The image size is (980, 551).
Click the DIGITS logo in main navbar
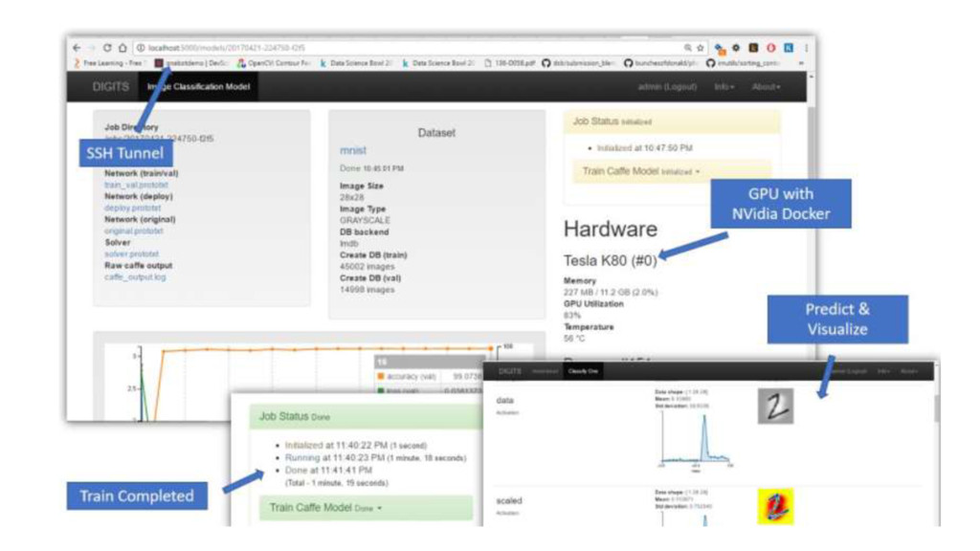click(x=111, y=87)
